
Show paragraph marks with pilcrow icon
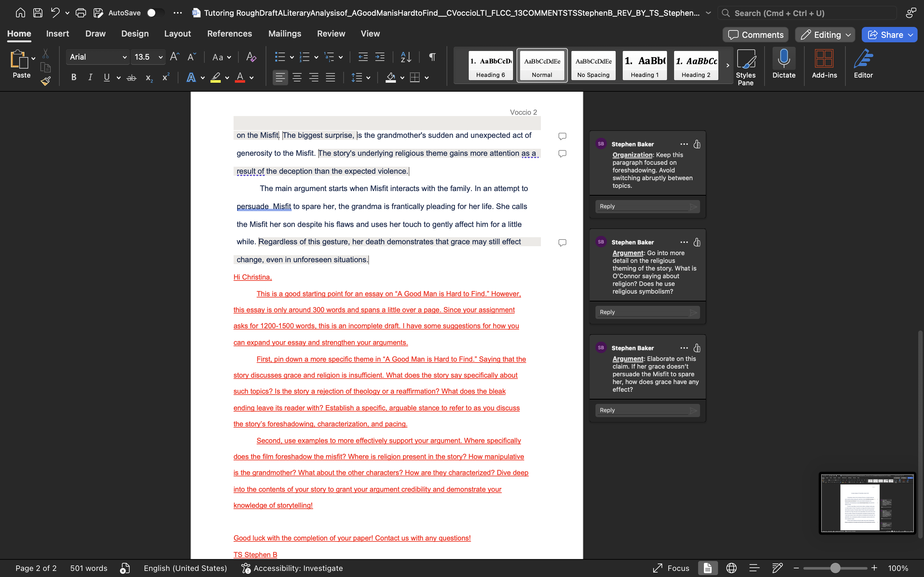coord(432,57)
